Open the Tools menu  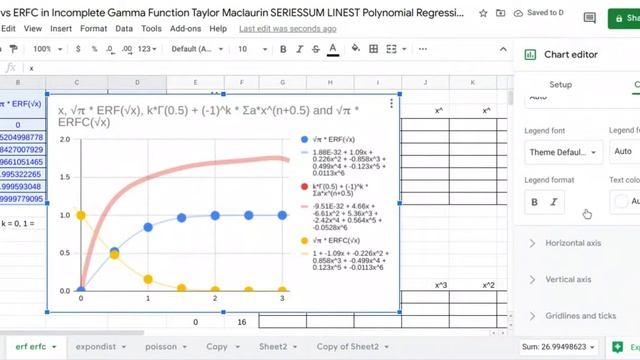point(151,29)
